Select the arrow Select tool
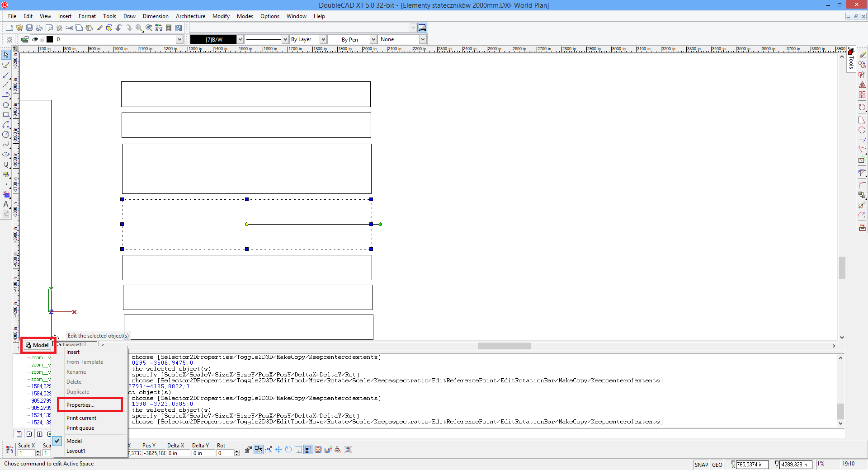Screen dimensions: 868x470 click(6, 55)
